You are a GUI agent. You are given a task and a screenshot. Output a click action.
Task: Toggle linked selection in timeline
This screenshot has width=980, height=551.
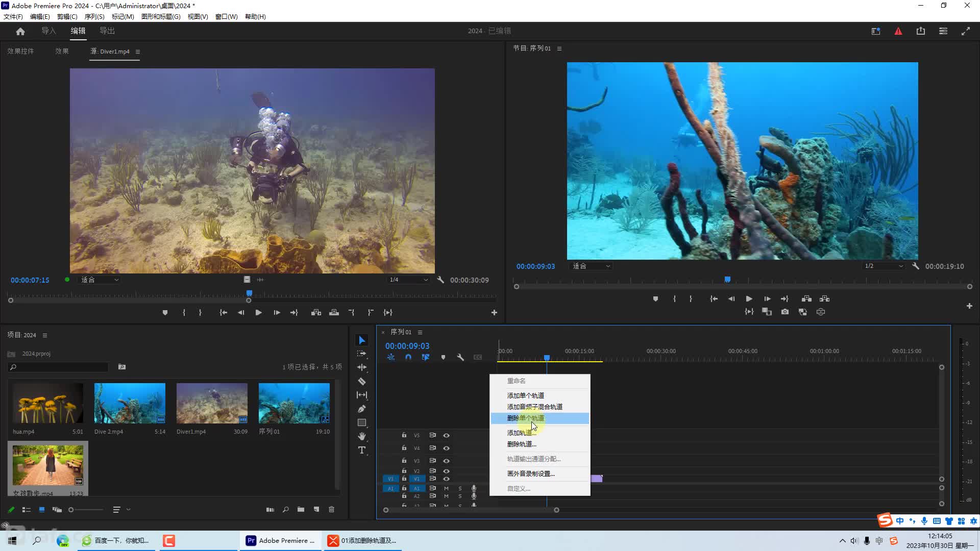[425, 357]
